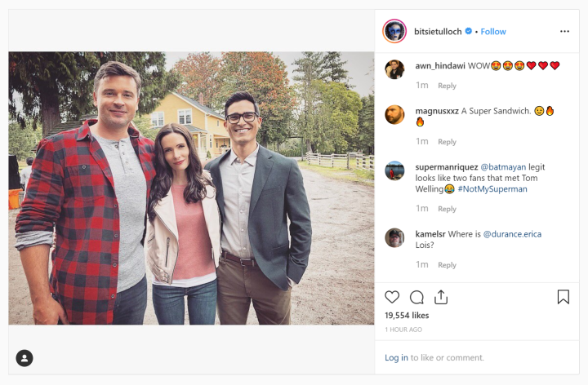Reply to awn_hindawi's comment

point(447,86)
